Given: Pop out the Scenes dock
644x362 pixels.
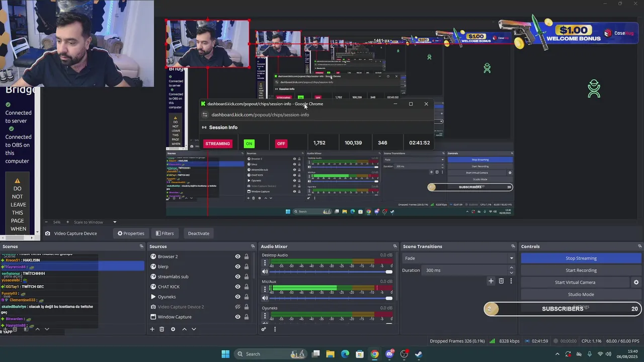Looking at the screenshot, I should [x=141, y=246].
